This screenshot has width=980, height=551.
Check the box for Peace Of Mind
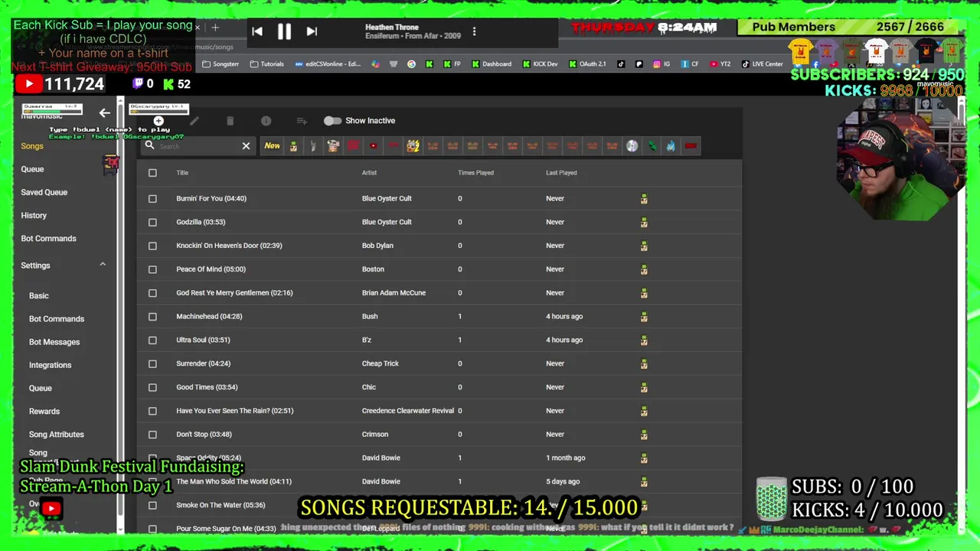[x=152, y=269]
